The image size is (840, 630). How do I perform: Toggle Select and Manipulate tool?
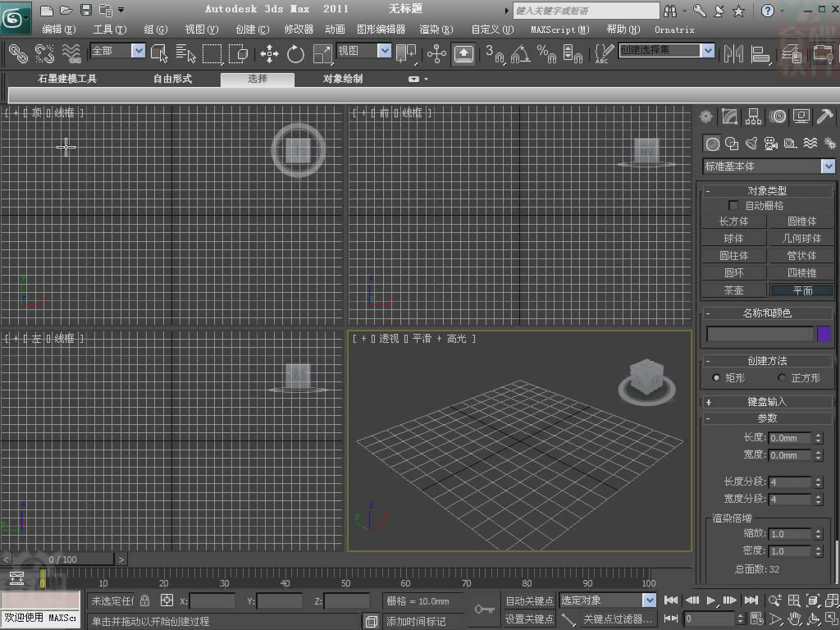[x=436, y=53]
